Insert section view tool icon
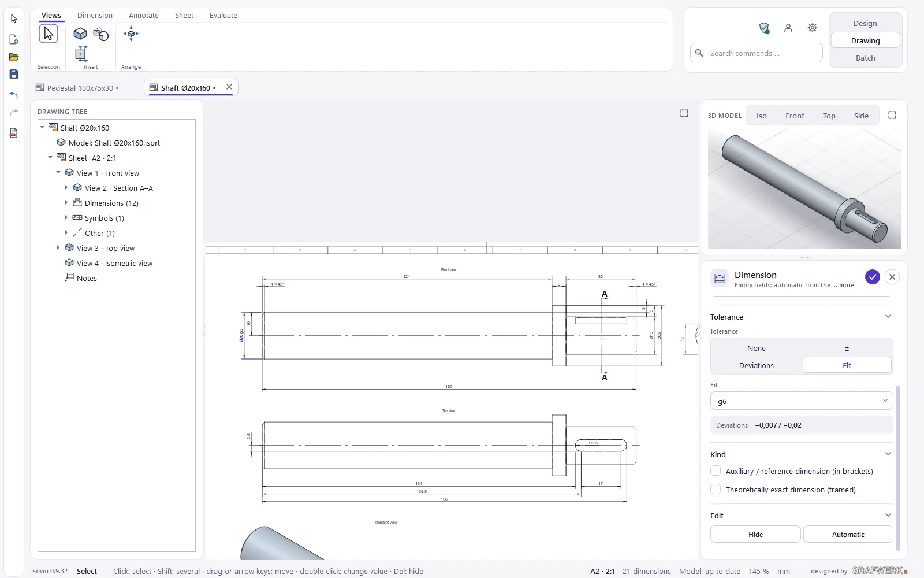Viewport: 924px width, 578px height. [101, 35]
